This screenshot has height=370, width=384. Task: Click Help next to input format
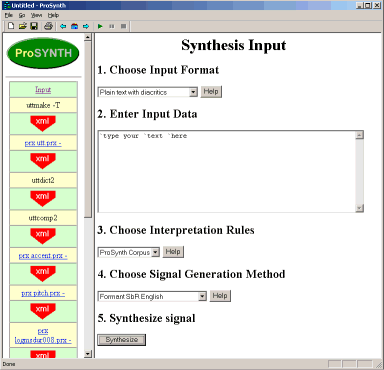pyautogui.click(x=211, y=92)
